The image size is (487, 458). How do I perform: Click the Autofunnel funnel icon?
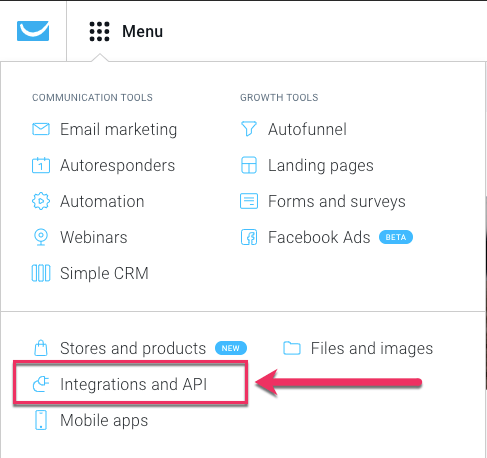point(249,129)
